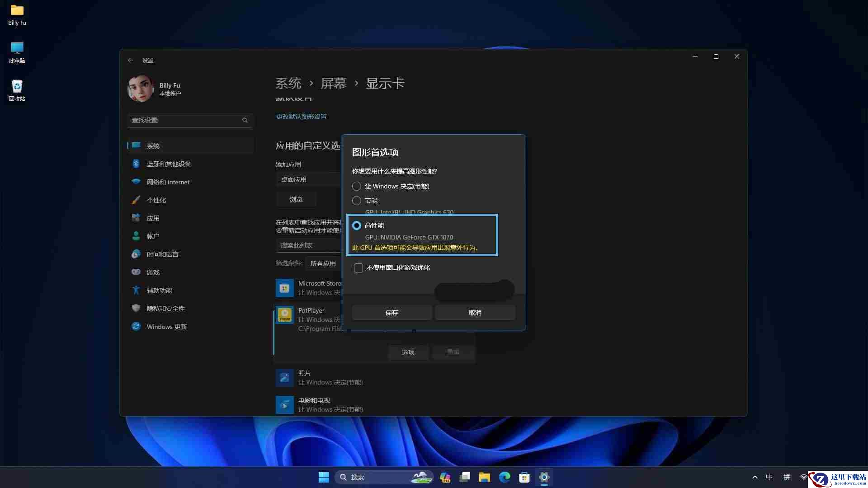The width and height of the screenshot is (868, 488).
Task: Click the 中 input language indicator
Action: point(769,477)
